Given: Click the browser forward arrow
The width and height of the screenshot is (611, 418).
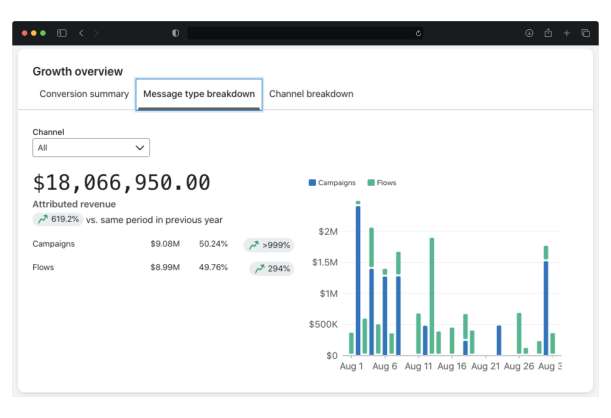Looking at the screenshot, I should (96, 33).
